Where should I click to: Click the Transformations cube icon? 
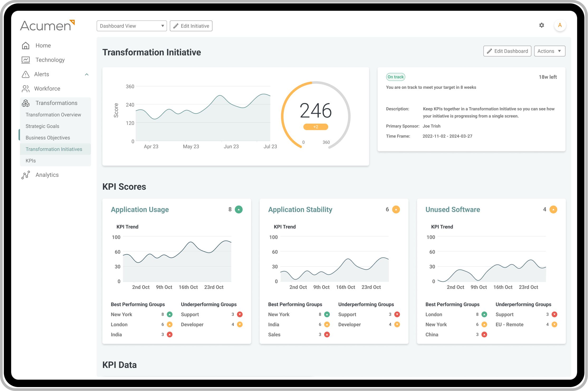26,103
